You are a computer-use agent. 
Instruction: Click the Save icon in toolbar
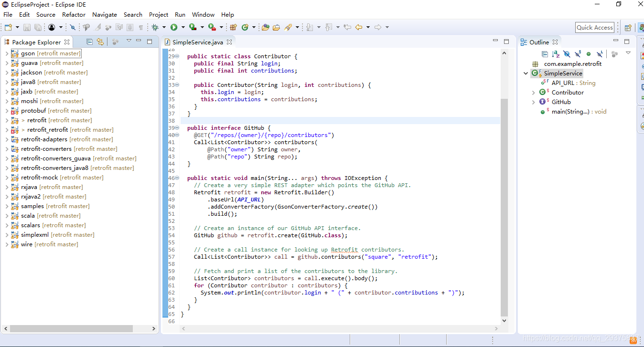click(x=27, y=27)
